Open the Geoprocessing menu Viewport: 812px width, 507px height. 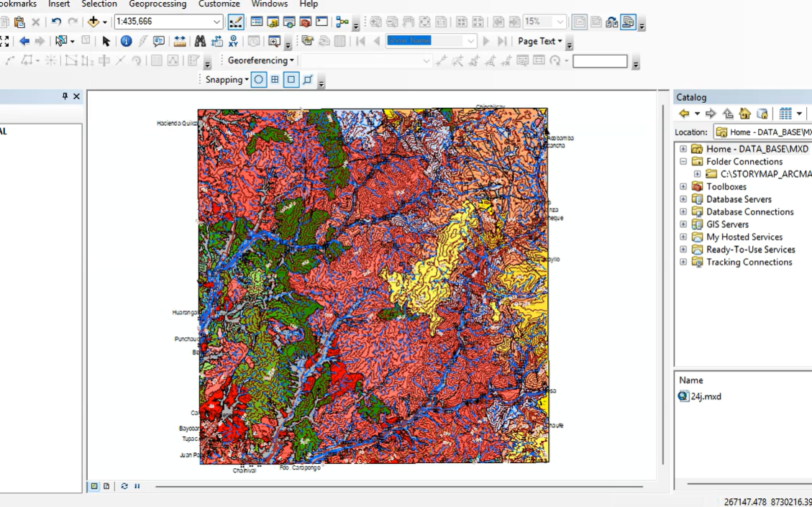(x=158, y=4)
